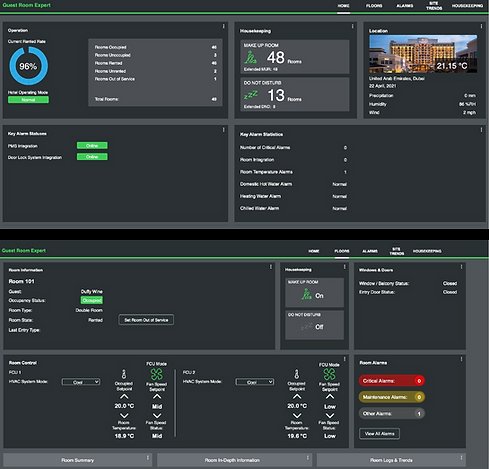The width and height of the screenshot is (489, 469).
Task: Click the Guest Room Expert logo in the upper dashboard
Action: point(26,5)
